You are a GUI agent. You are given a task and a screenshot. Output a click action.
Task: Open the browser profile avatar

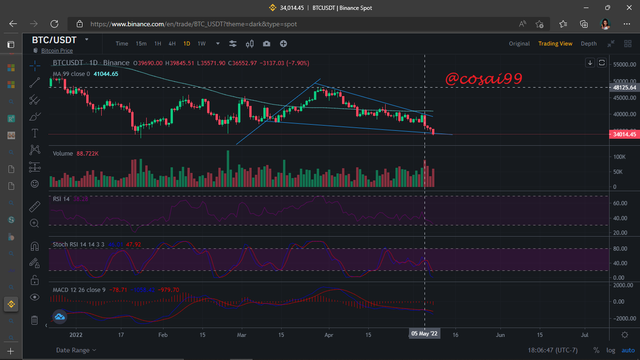pos(605,24)
